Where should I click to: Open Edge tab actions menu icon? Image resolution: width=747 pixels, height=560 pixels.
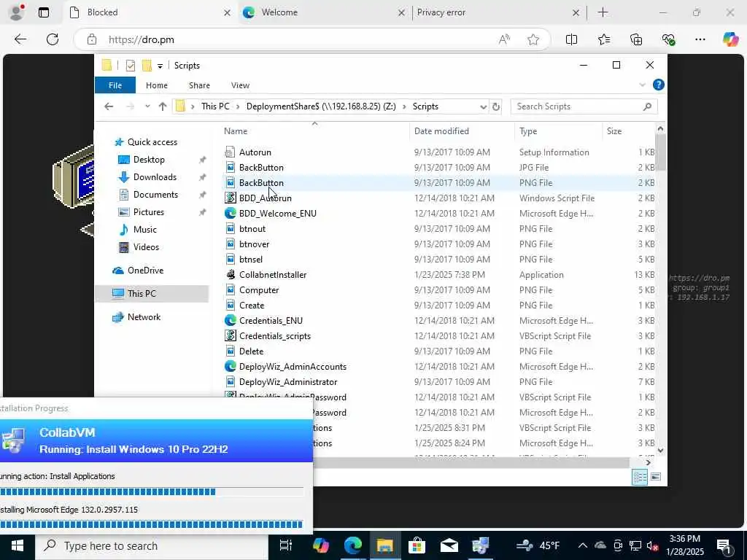[44, 12]
